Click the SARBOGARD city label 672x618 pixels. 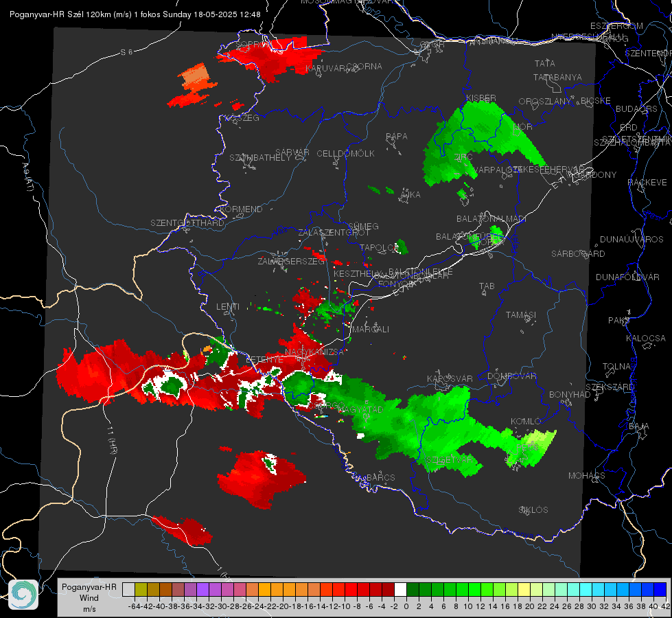coord(578,254)
